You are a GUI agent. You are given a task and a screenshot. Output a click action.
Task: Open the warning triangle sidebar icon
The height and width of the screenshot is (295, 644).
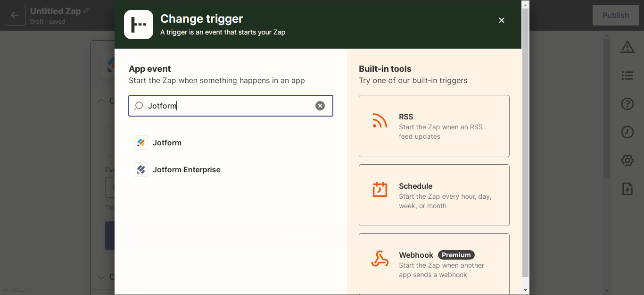pos(627,47)
